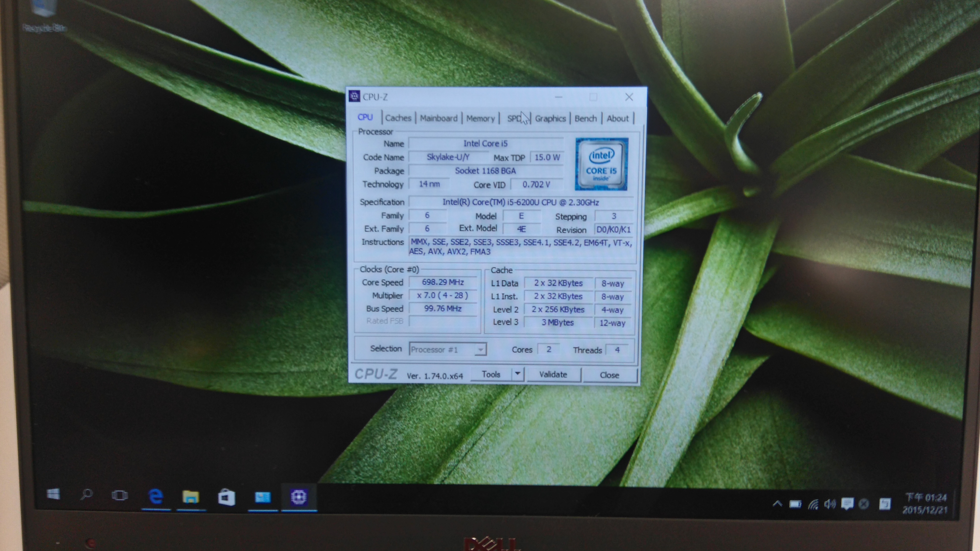Show hidden tray icons chevron
Viewport: 980px width, 551px height.
pos(777,504)
